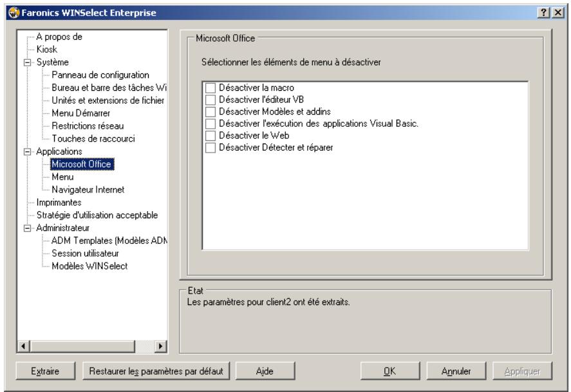Click the Annuler button

point(456,371)
